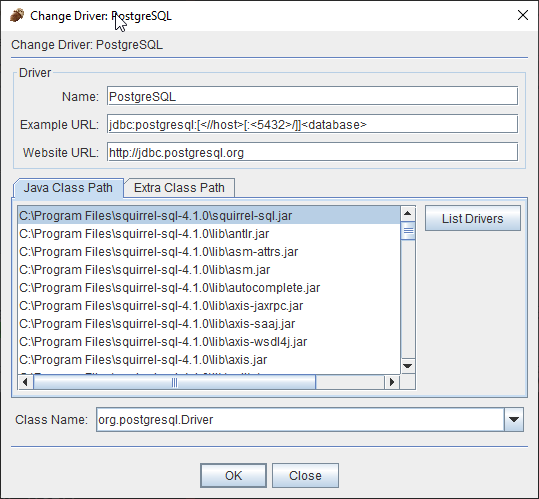Select the lib\axis-saaj.jar list entry

click(209, 323)
